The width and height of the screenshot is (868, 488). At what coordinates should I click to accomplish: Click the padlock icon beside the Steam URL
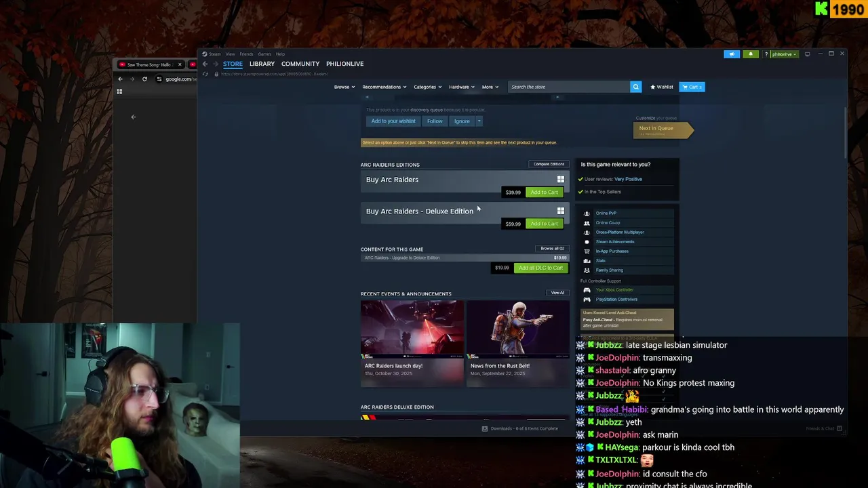pyautogui.click(x=216, y=74)
